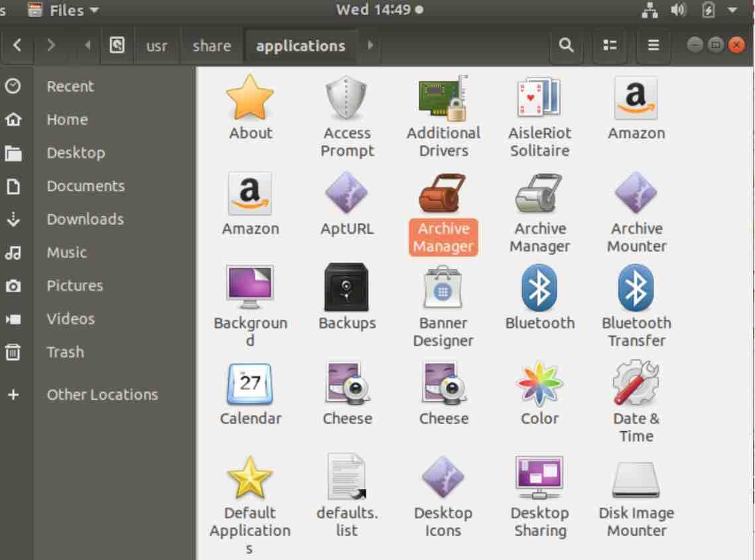
Task: Launch Disk Image Mounter
Action: point(636,479)
